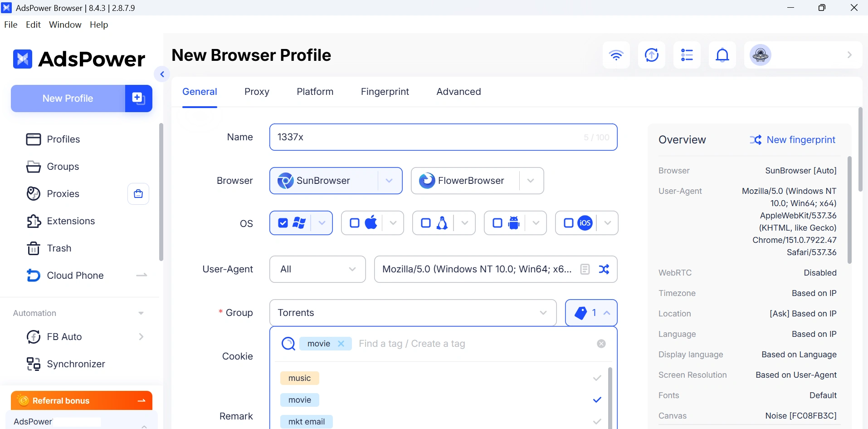This screenshot has height=429, width=868.
Task: Open FlowerBrowser version dropdown
Action: (531, 181)
